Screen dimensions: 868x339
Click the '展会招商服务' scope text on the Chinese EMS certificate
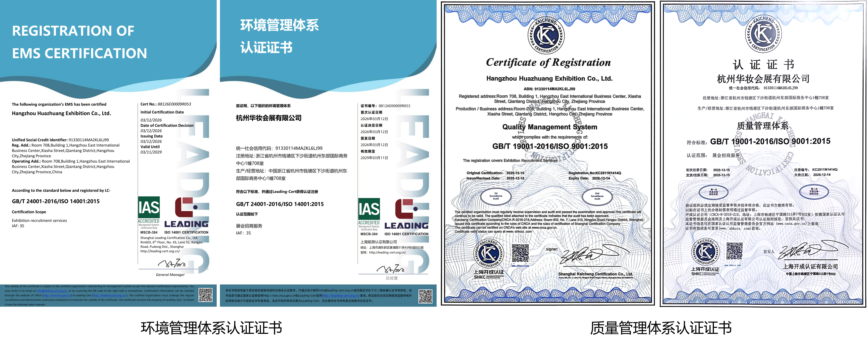tap(249, 226)
